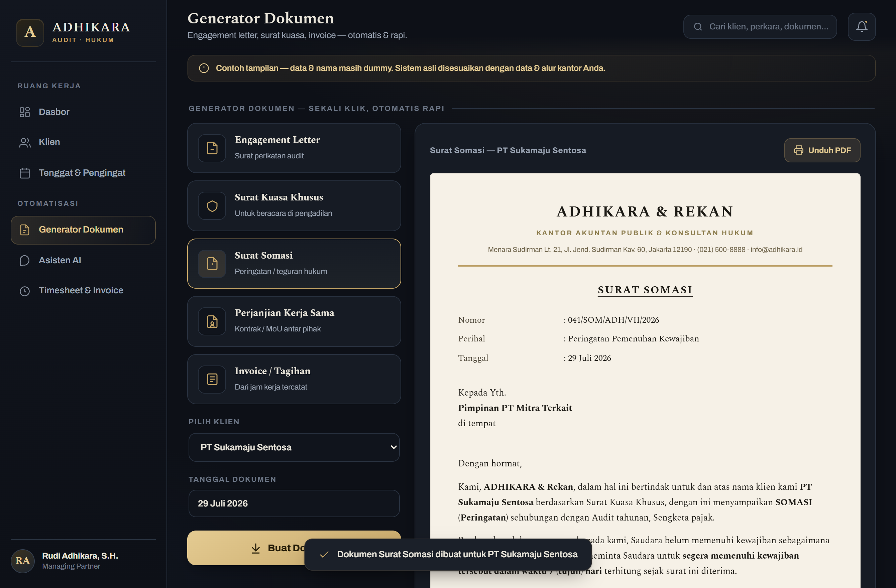Choose the Invoice / Tagihan template card
This screenshot has width=896, height=588.
tap(294, 379)
